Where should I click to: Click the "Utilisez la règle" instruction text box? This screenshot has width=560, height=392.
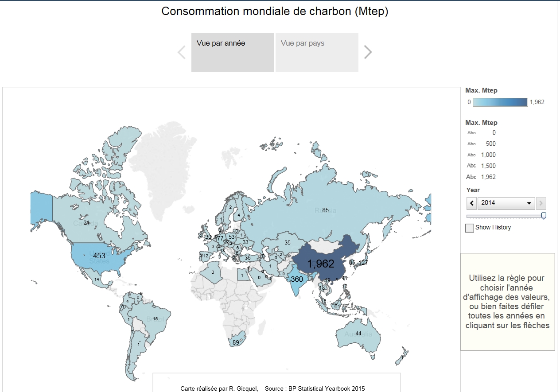pyautogui.click(x=508, y=302)
